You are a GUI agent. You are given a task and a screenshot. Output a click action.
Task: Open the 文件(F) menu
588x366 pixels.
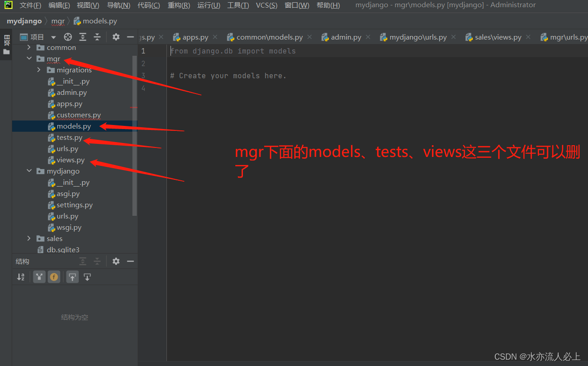(30, 5)
